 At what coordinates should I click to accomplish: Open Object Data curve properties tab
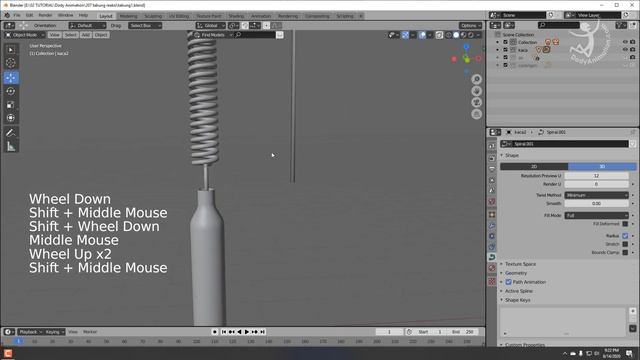point(492,257)
